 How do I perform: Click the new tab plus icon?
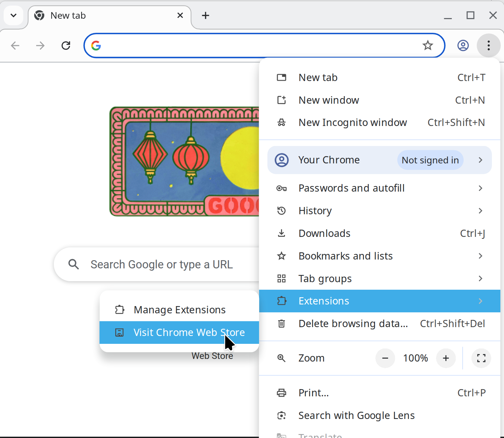206,15
